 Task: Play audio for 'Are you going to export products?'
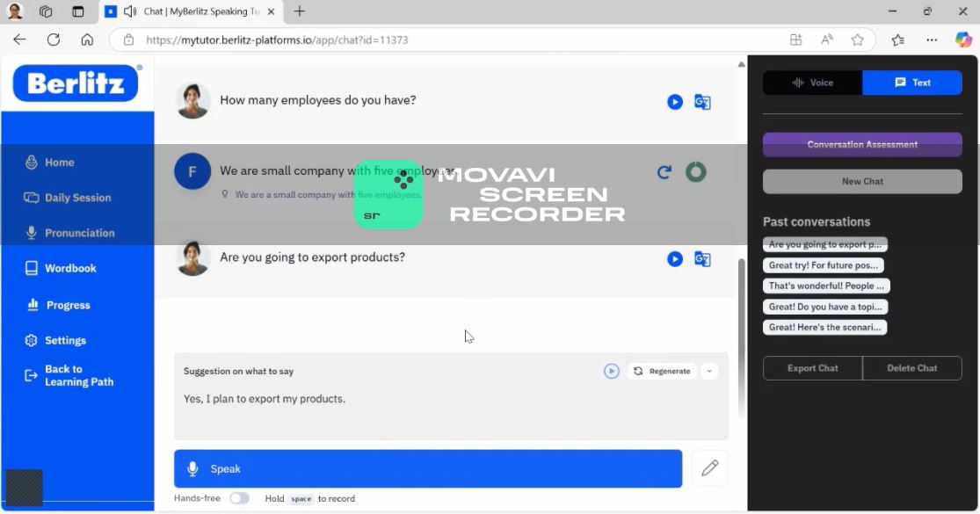pyautogui.click(x=674, y=259)
